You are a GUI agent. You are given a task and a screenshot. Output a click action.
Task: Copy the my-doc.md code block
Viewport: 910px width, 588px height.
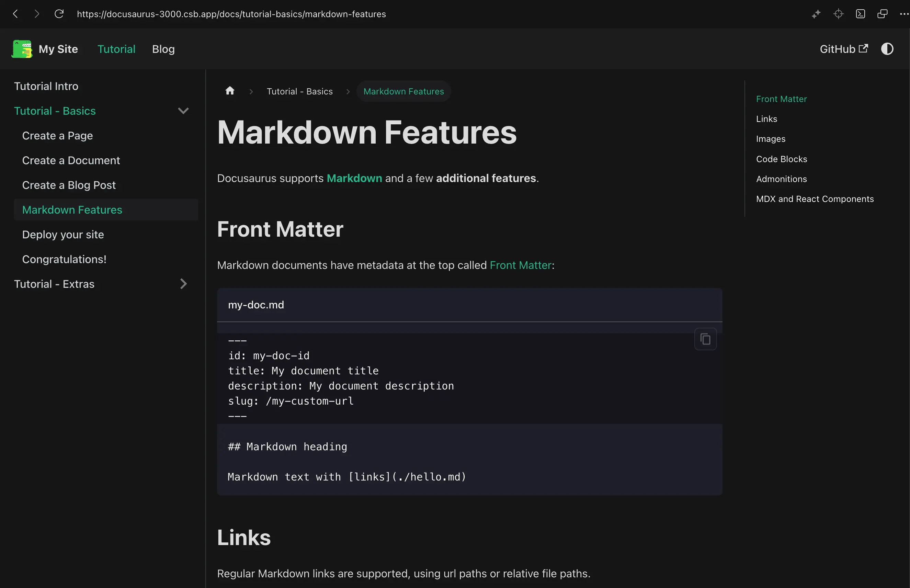[705, 339]
